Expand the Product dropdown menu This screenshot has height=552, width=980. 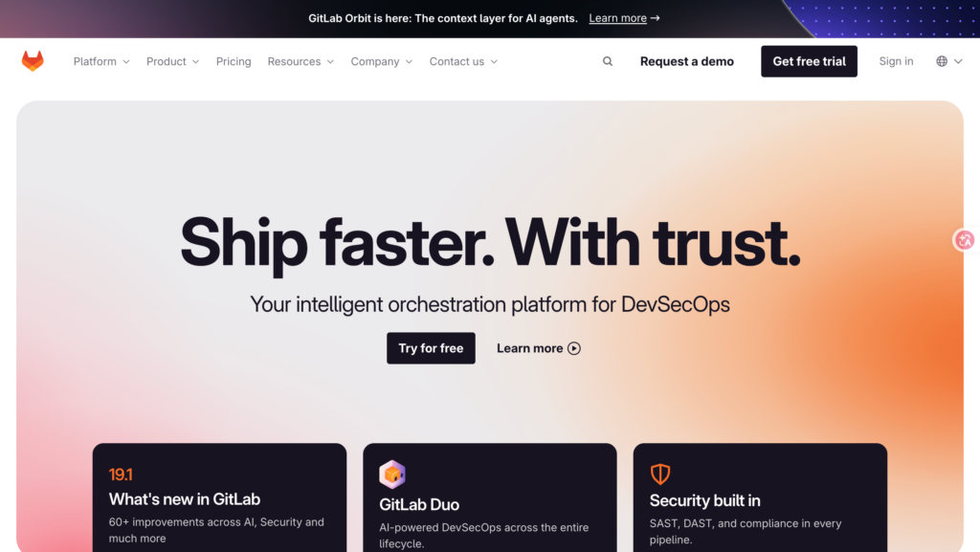(x=172, y=61)
